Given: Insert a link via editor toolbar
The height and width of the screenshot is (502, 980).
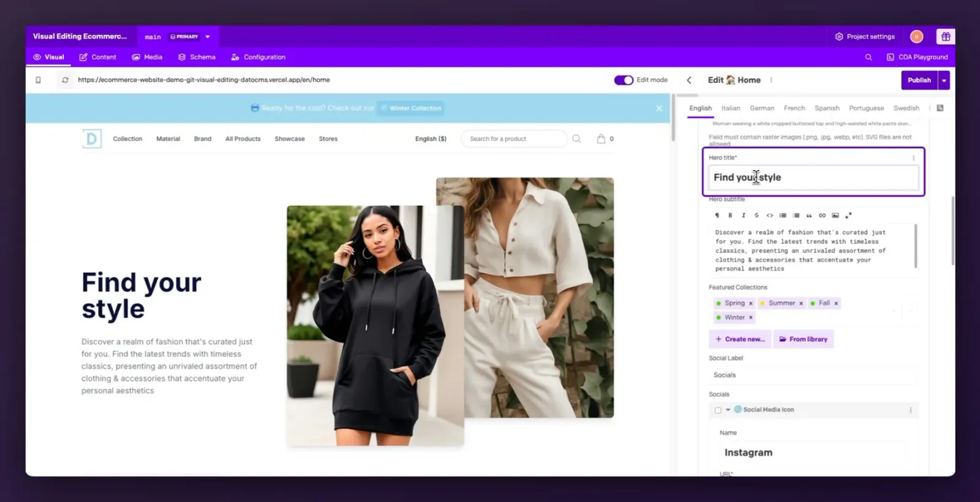Looking at the screenshot, I should click(x=822, y=215).
